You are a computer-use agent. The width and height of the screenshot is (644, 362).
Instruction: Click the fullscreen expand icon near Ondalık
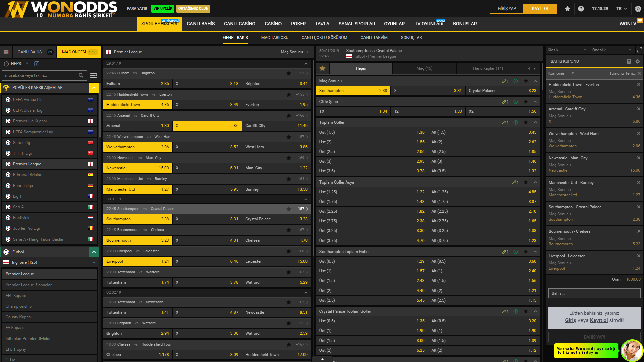639,50
